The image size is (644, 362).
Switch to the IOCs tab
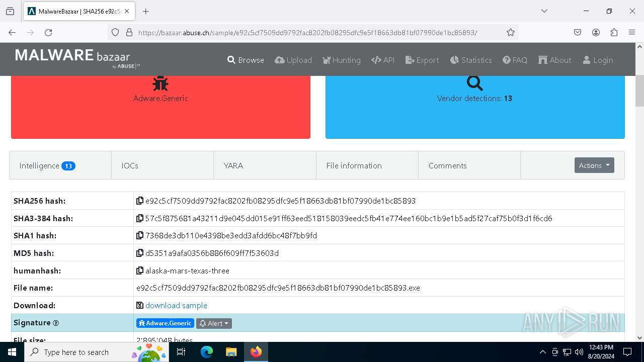(163, 165)
